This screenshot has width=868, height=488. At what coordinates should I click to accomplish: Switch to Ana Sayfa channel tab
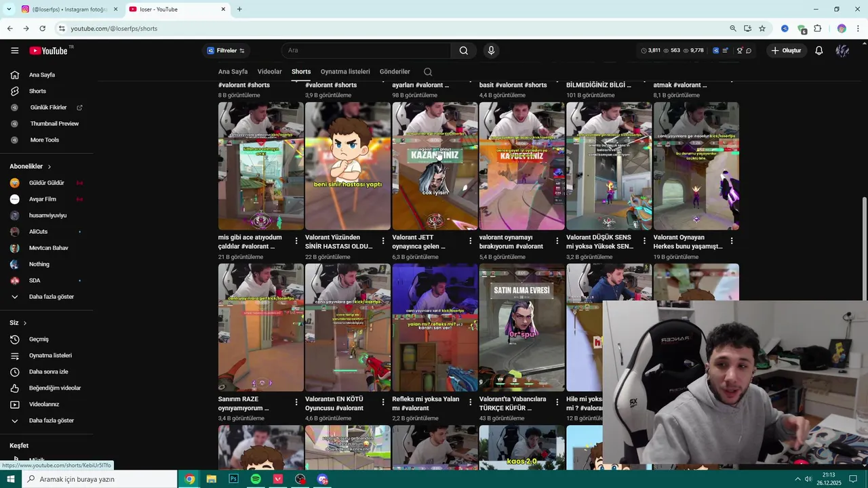(x=233, y=71)
